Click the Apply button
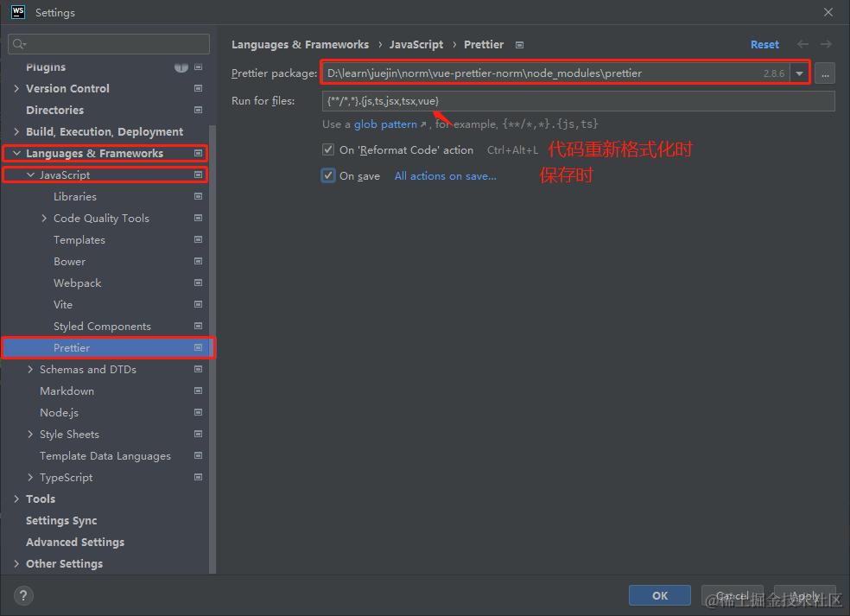The width and height of the screenshot is (850, 616). [x=805, y=596]
